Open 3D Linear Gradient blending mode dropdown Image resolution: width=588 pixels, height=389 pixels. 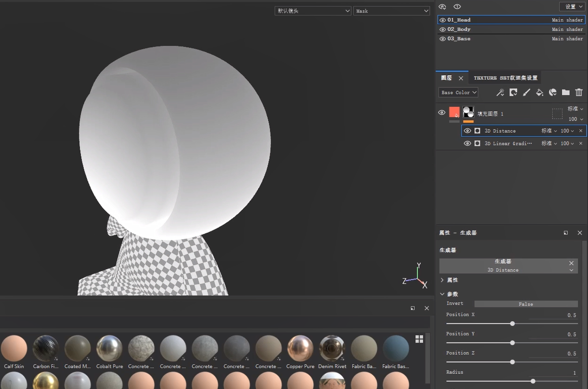point(549,143)
